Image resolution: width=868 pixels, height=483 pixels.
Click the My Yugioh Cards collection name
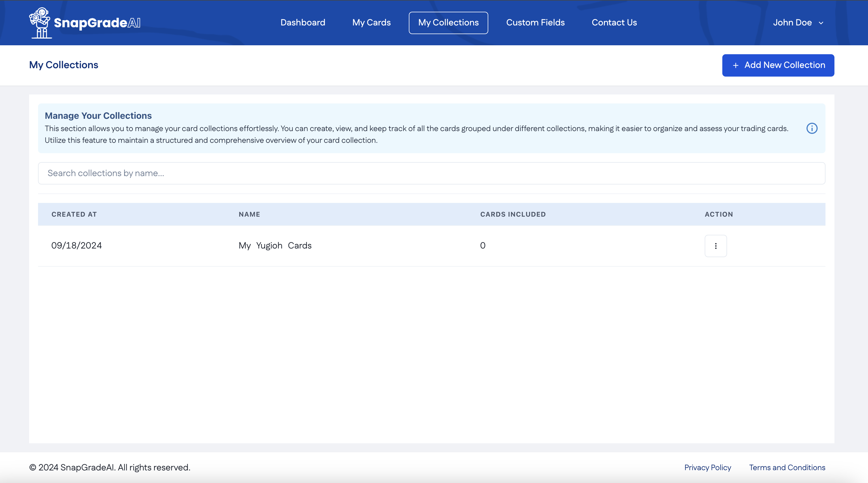275,245
